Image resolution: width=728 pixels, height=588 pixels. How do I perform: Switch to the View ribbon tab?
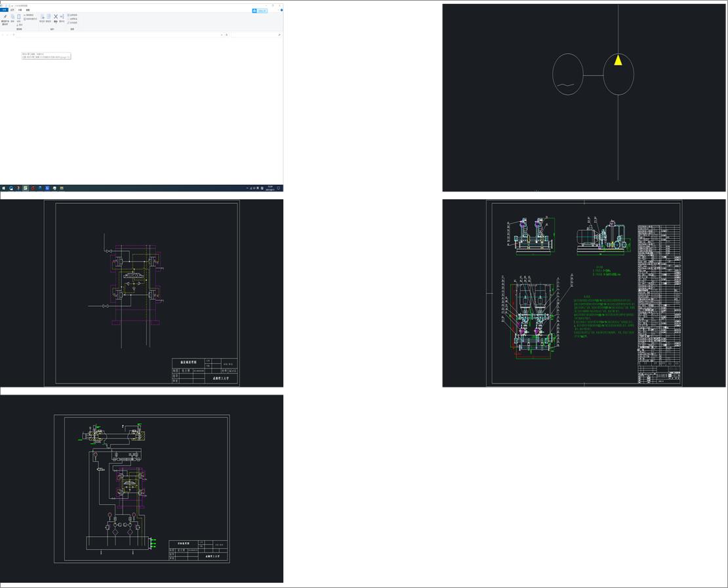(x=28, y=10)
